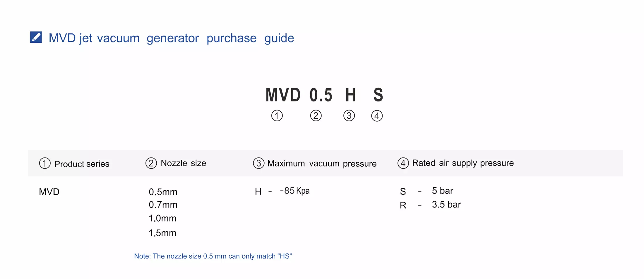The height and width of the screenshot is (279, 644).
Task: Select the 0.5mm nozzle size
Action: [x=163, y=192]
